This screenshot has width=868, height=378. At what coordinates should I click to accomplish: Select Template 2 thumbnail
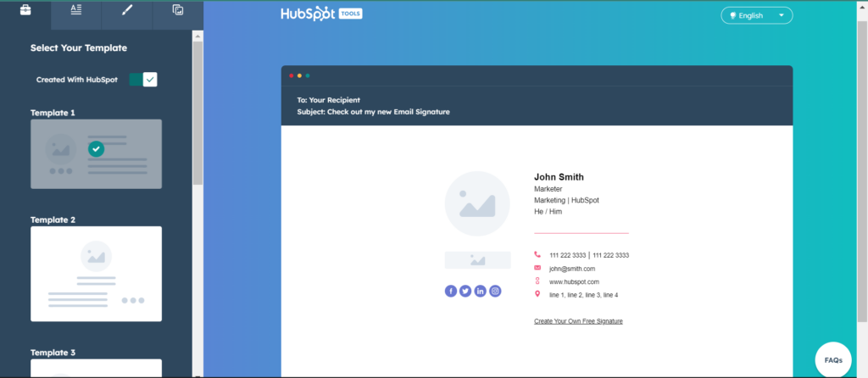97,274
